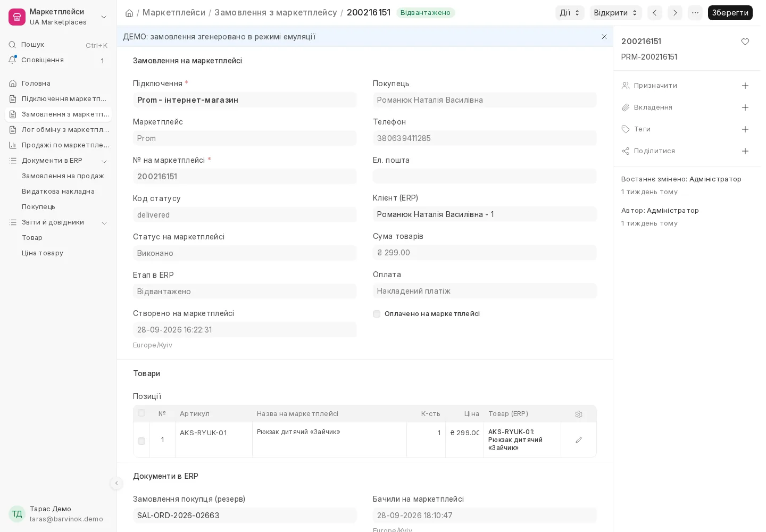Collapse the sidebar with the chevron handle
Viewport: 766px width, 532px height.
coord(116,483)
